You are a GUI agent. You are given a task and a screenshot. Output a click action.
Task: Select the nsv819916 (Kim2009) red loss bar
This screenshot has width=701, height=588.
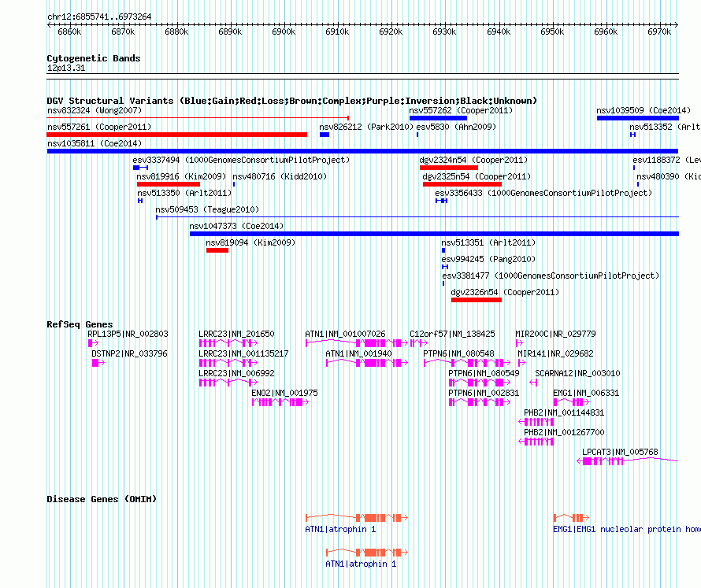click(169, 184)
